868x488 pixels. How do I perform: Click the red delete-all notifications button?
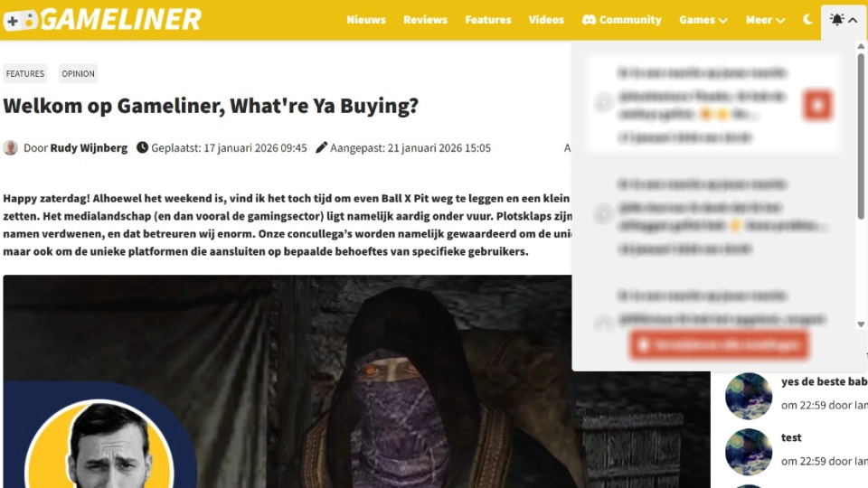coord(719,345)
